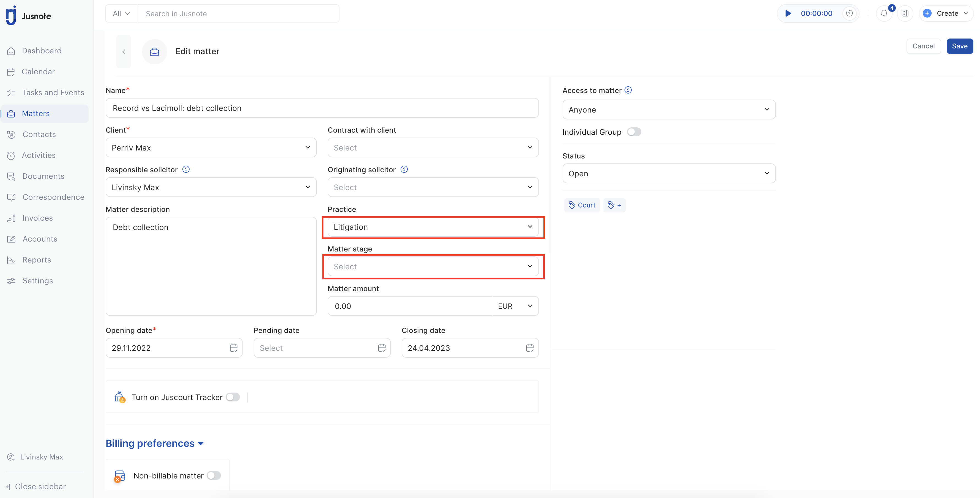Open the Practice dropdown showing Litigation
Image resolution: width=980 pixels, height=498 pixels.
433,227
